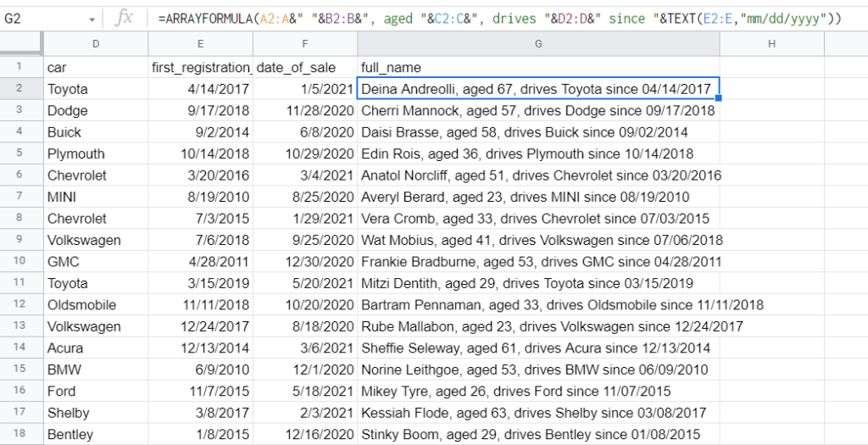Click registration date 8/19/2010

click(x=200, y=197)
